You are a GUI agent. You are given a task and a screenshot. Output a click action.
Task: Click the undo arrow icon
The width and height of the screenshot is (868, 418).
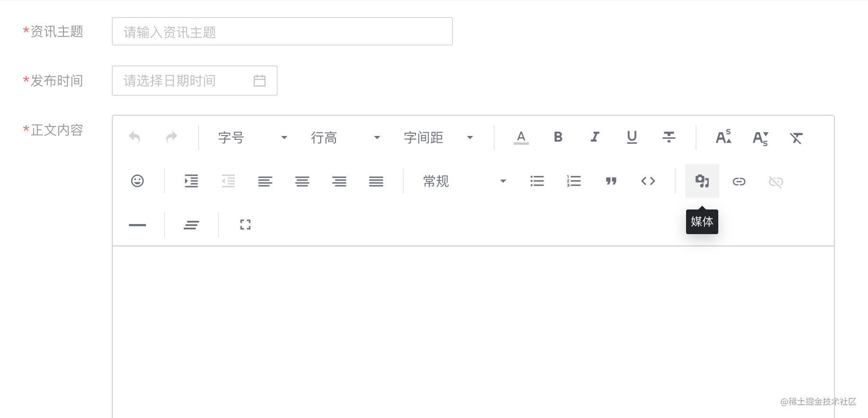135,137
